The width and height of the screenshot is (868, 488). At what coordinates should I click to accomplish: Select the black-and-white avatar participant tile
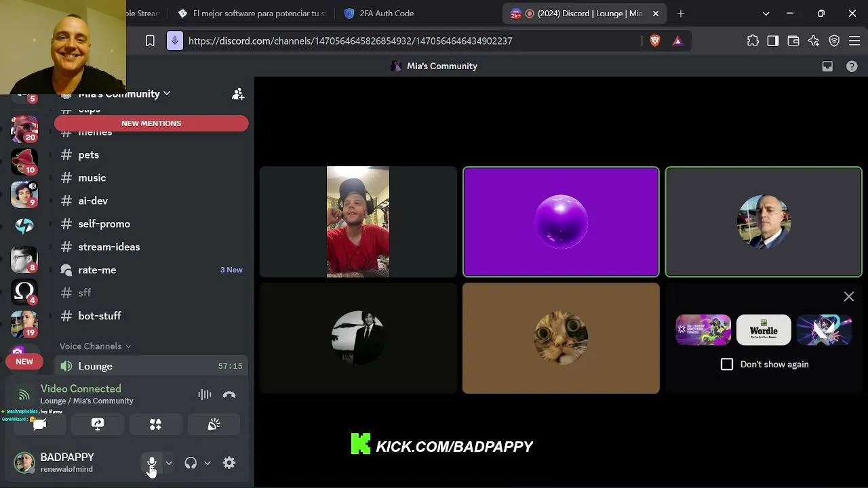tap(358, 338)
